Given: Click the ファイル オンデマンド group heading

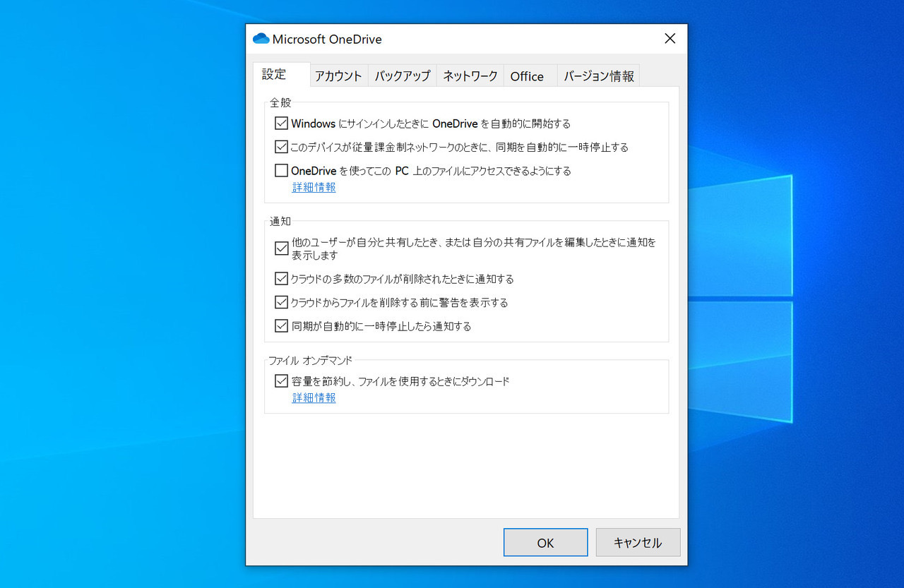Looking at the screenshot, I should [x=310, y=360].
